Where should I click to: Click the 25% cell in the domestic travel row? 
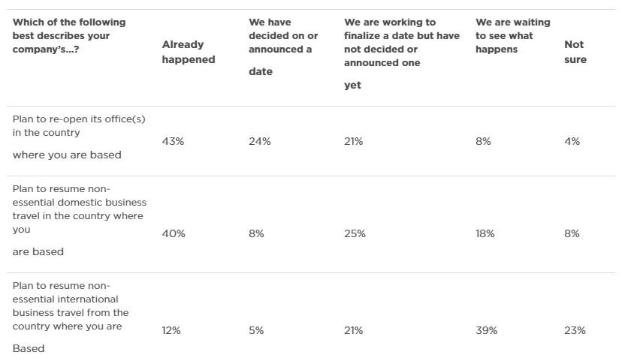pos(355,233)
